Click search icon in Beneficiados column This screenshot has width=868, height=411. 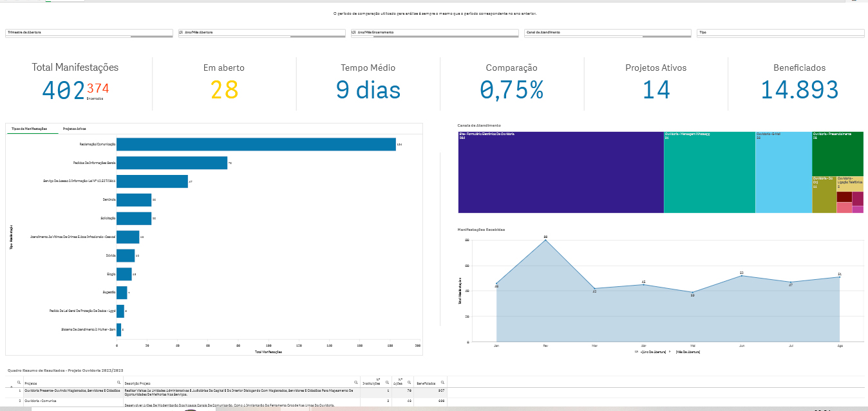point(443,382)
